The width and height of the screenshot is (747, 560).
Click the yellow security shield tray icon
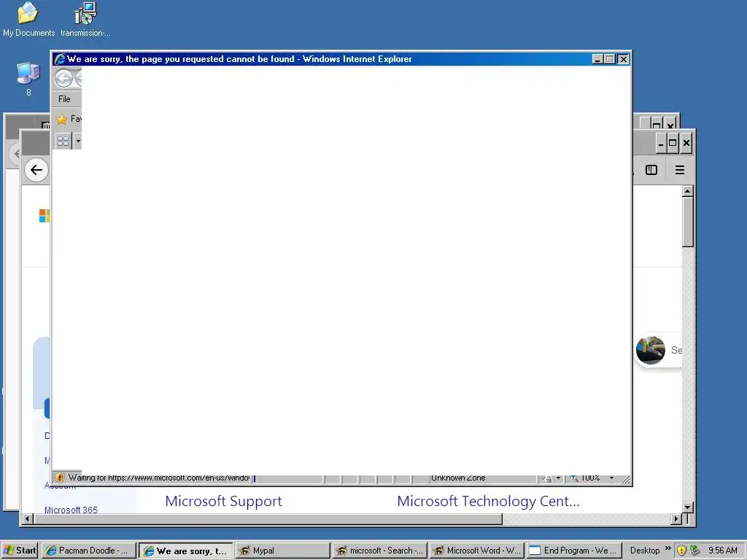(682, 551)
